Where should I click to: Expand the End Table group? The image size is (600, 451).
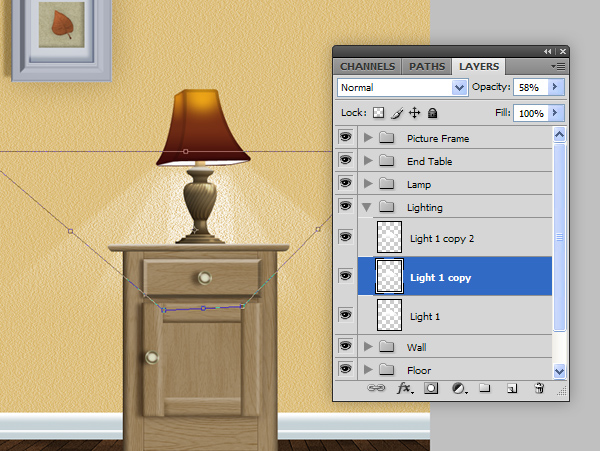[368, 161]
